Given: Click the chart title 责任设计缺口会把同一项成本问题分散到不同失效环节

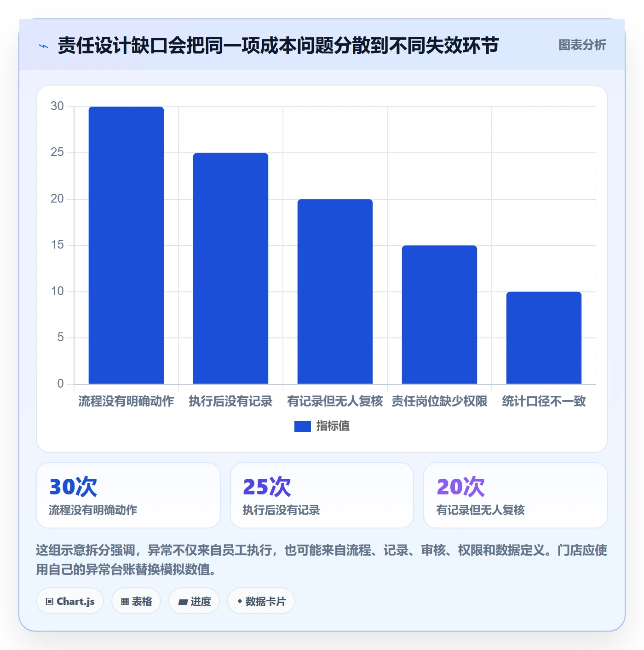Looking at the screenshot, I should (278, 46).
